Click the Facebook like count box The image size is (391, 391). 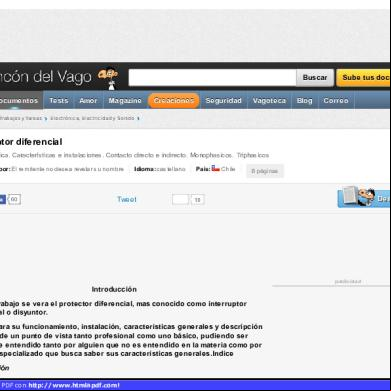14,199
